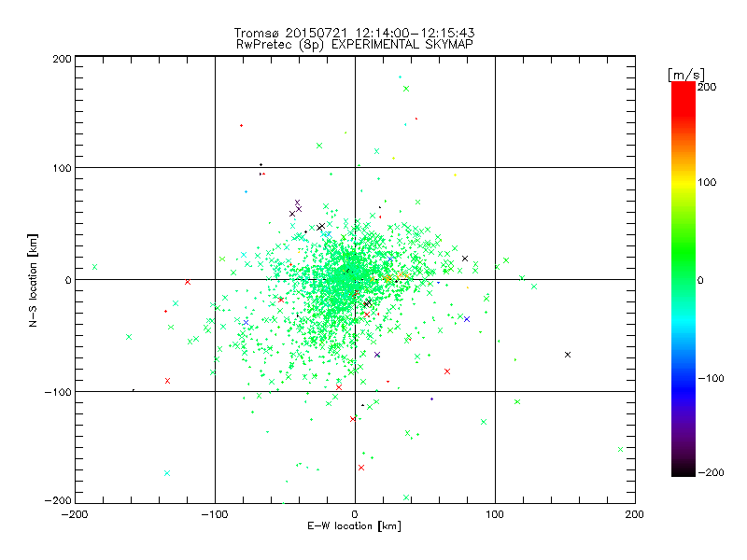
Task: Click the '100' tick label on the N-S axis
Action: (x=62, y=169)
